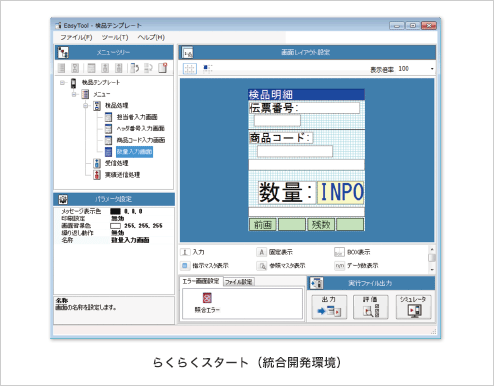
Task: Select the 参照マスタ表示 component
Action: [x=281, y=266]
